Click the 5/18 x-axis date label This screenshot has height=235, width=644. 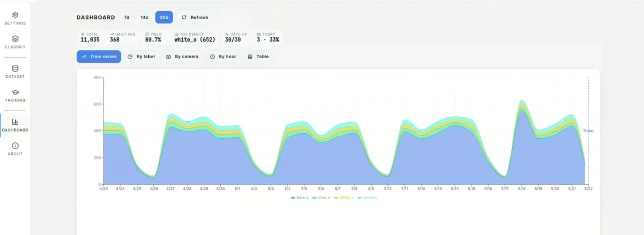tap(521, 188)
